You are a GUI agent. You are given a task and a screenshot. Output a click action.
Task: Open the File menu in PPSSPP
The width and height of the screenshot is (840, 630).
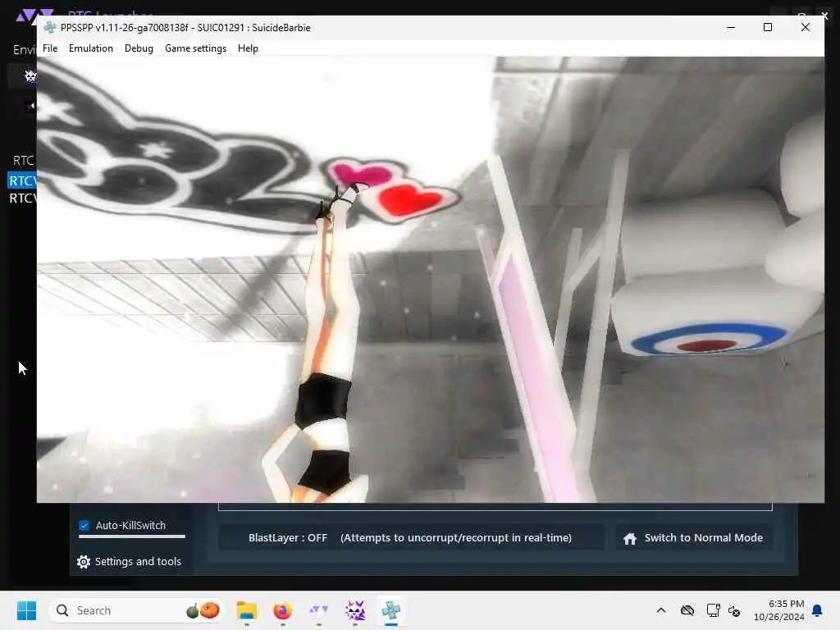[50, 48]
